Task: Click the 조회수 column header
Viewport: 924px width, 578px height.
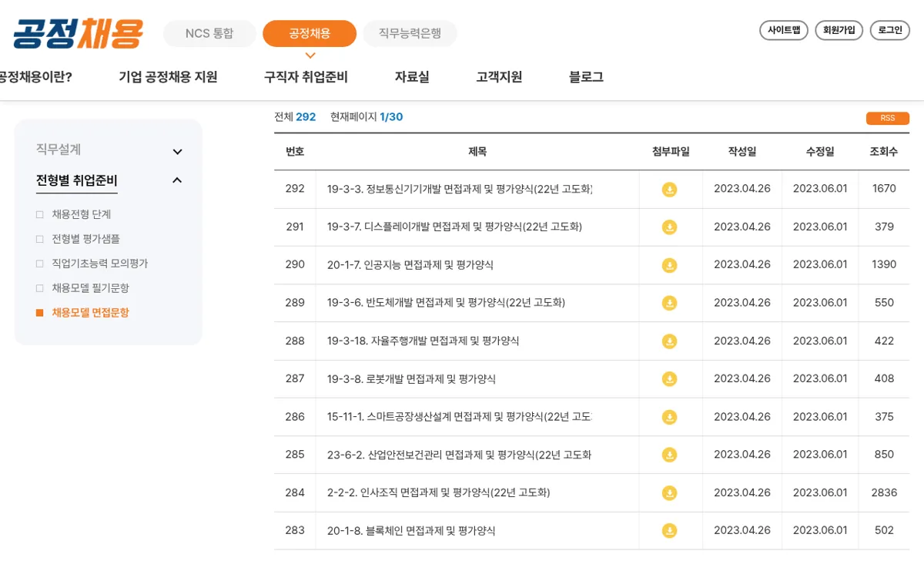Action: [883, 152]
